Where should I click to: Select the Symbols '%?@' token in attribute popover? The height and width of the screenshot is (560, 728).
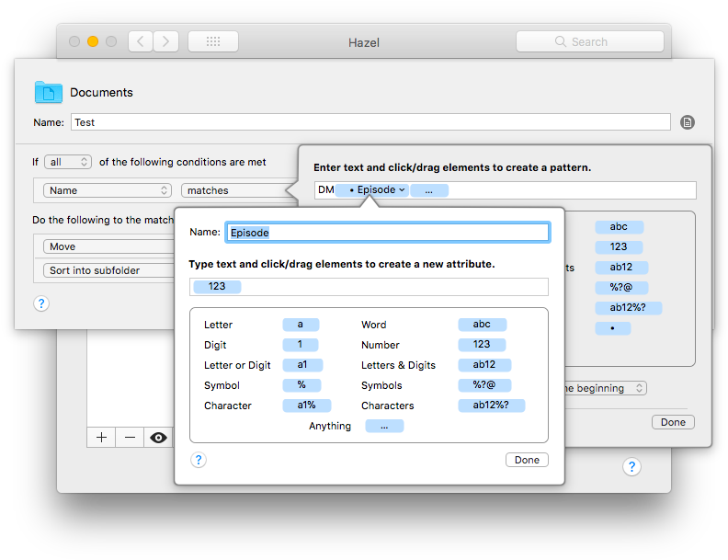pos(484,385)
